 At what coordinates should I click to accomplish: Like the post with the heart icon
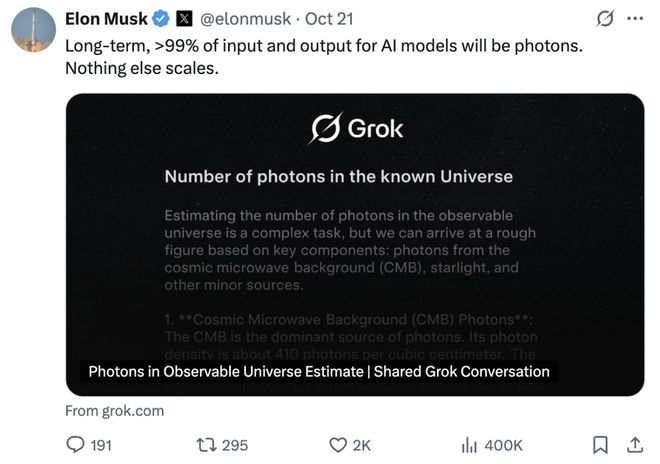[337, 445]
